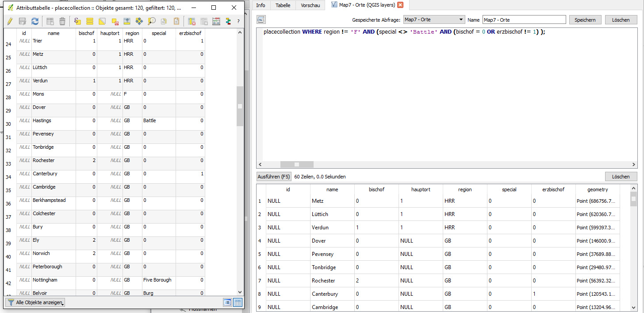The width and height of the screenshot is (644, 313).
Task: Pan map to selected rows icon
Action: tap(139, 21)
